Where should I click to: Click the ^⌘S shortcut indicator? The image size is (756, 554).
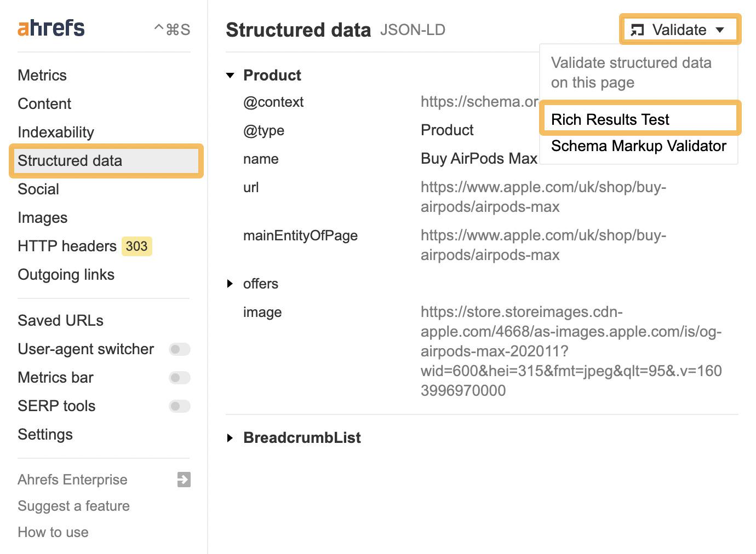(172, 29)
